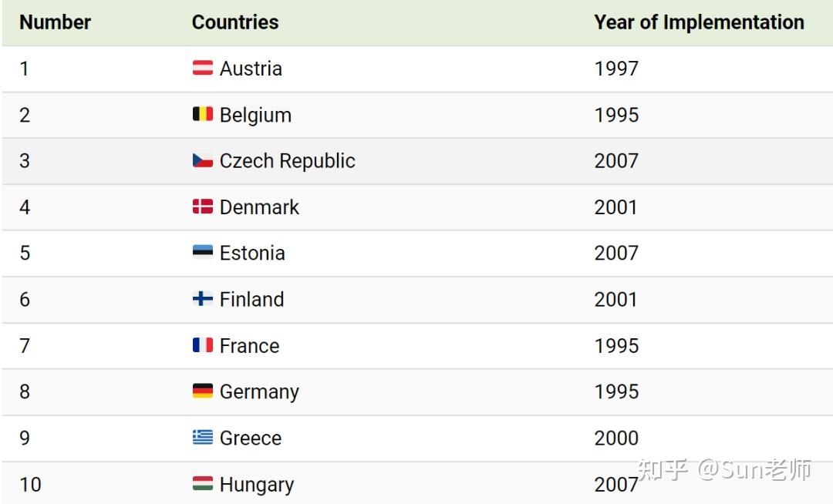Click the Number column header

pos(55,22)
